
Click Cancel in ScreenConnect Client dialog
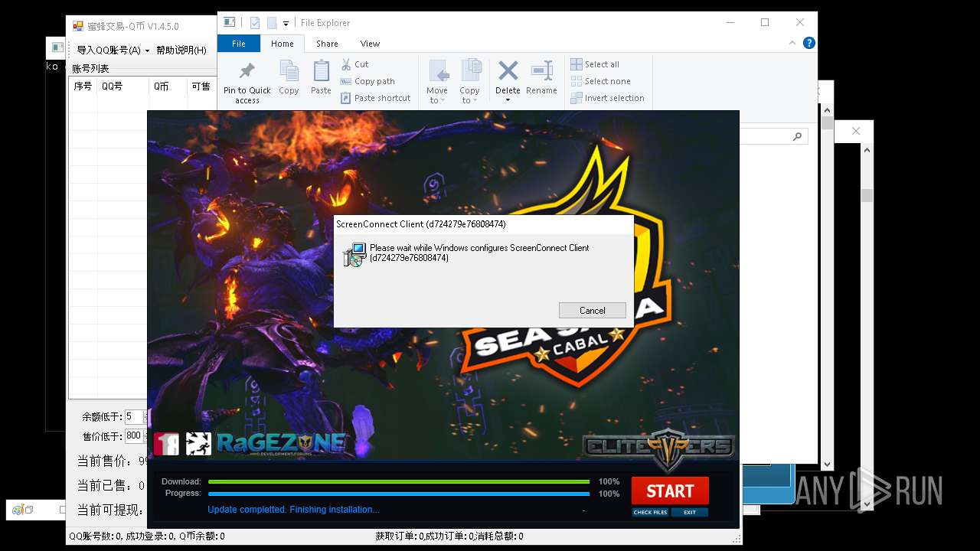click(593, 311)
